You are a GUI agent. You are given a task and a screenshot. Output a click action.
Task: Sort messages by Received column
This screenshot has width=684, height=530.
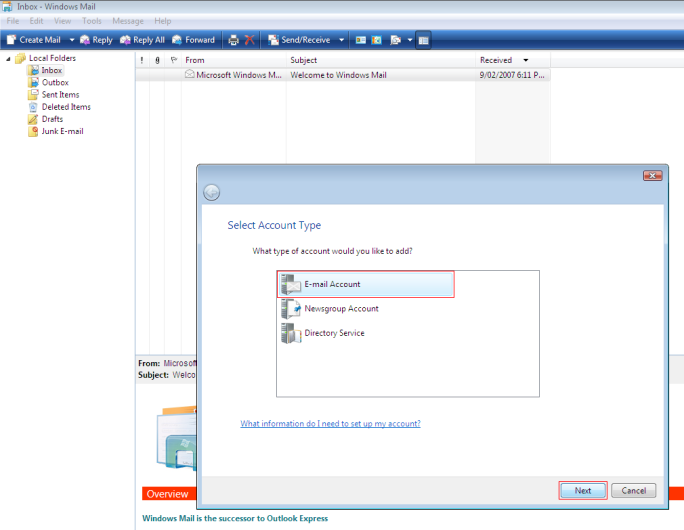(513, 60)
